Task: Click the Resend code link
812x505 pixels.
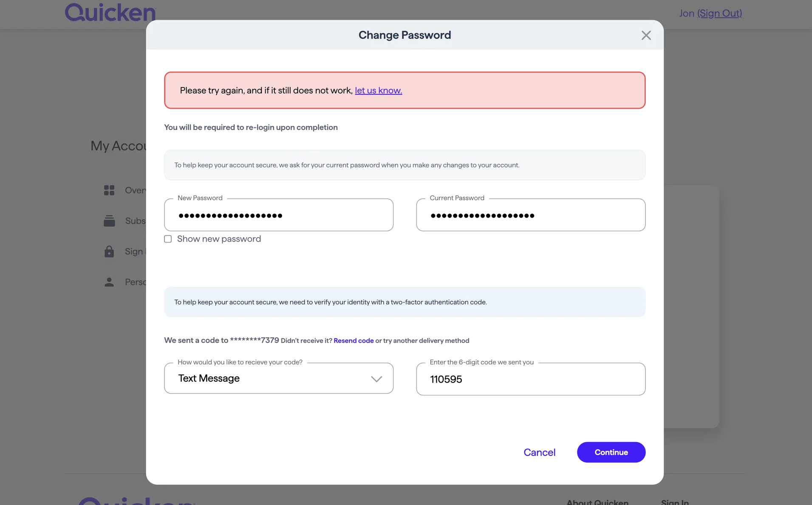Action: click(x=354, y=341)
